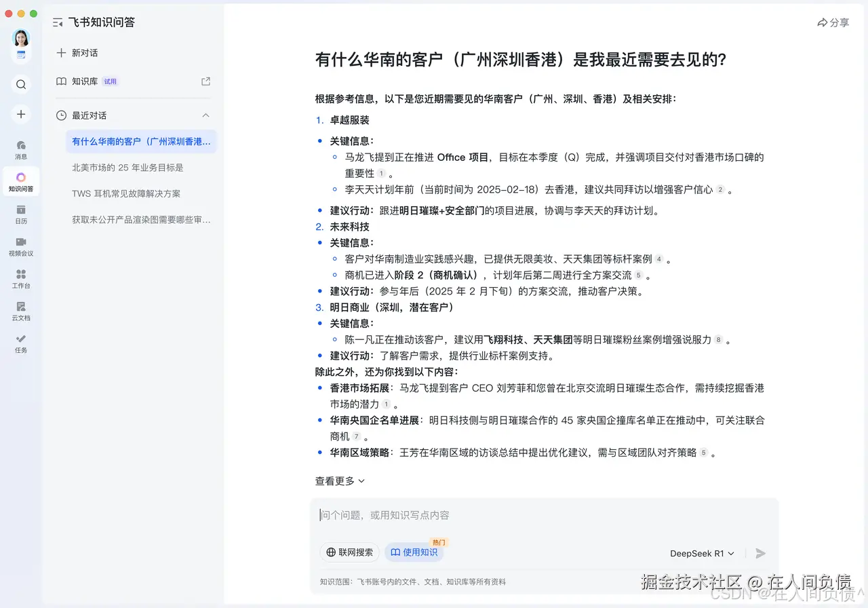
Task: Click the question input field
Action: point(475,515)
